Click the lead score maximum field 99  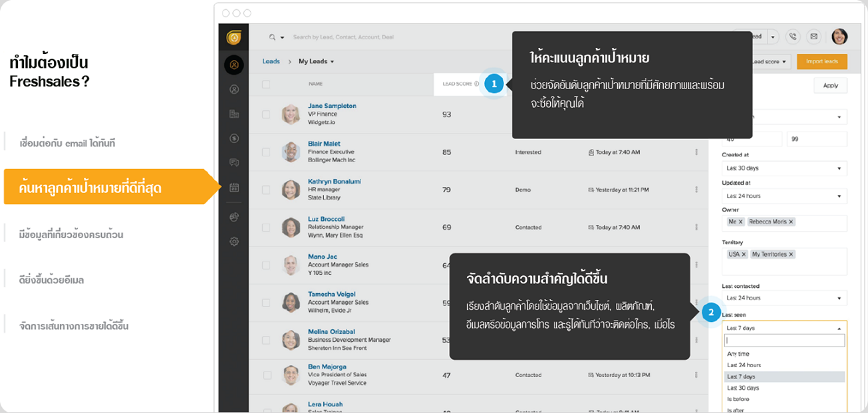pos(817,139)
